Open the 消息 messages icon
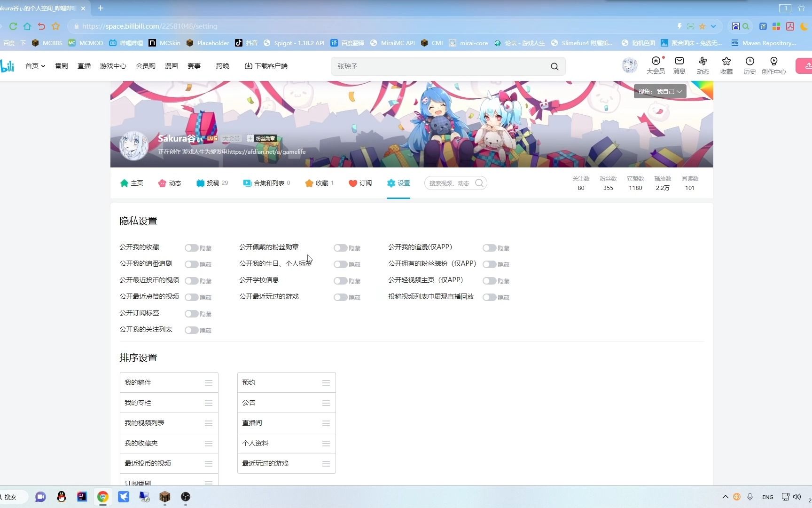 tap(679, 65)
